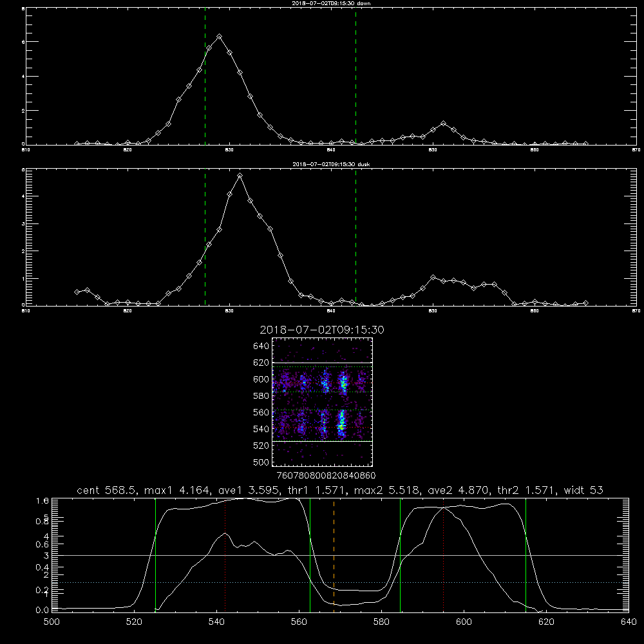Click the orange dashed center line in bottom plot
This screenshot has height=644, width=644.
coord(334,554)
